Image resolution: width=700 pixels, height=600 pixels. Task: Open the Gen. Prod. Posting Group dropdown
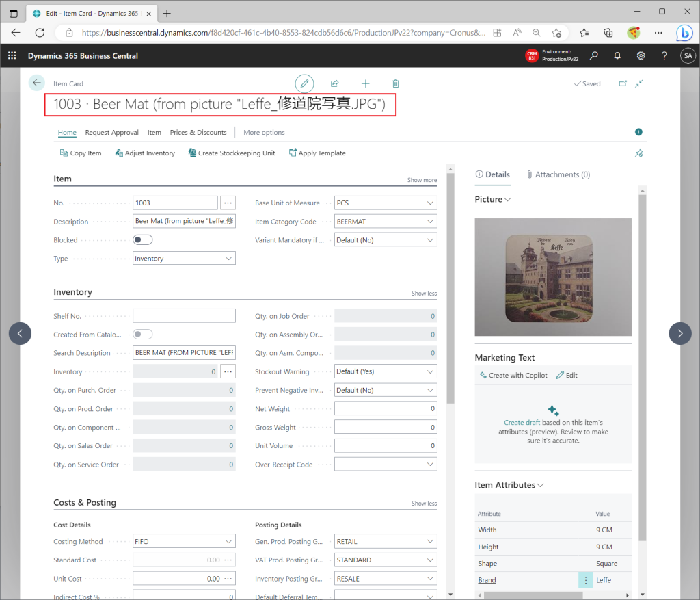pos(430,541)
